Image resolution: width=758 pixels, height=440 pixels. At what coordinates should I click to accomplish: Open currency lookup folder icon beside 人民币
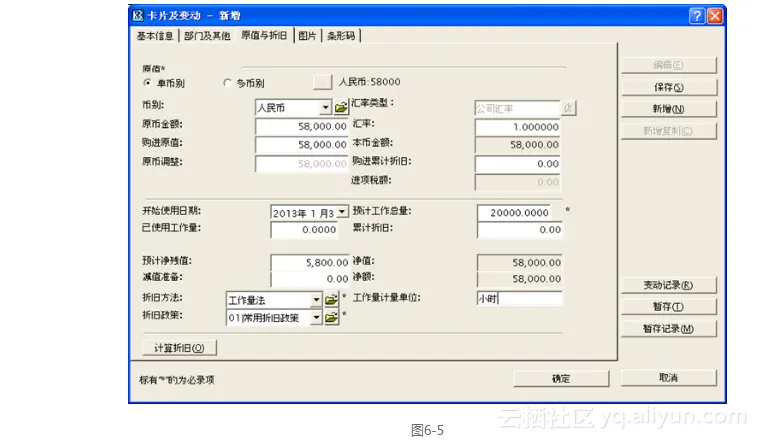[341, 107]
